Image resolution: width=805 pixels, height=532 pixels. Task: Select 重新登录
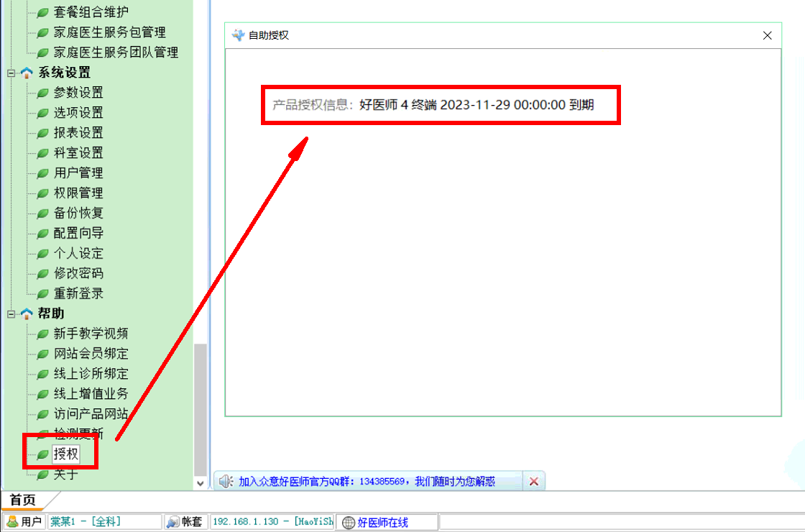(x=78, y=293)
